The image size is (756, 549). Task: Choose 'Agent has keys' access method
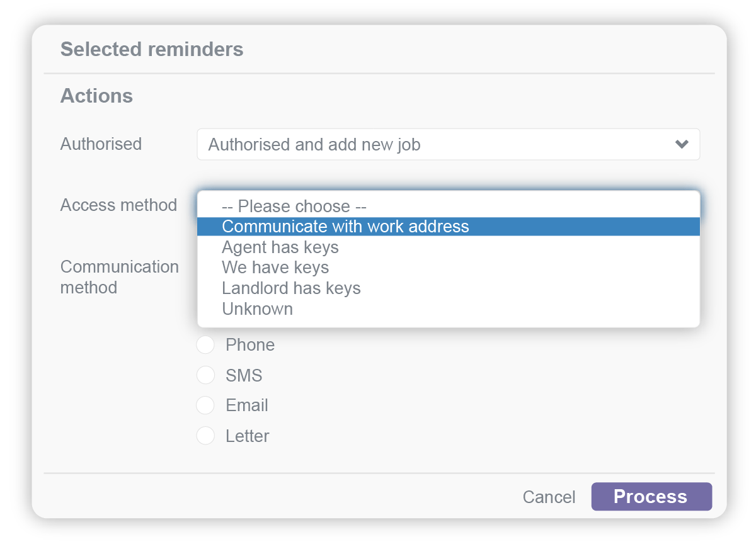pyautogui.click(x=280, y=247)
